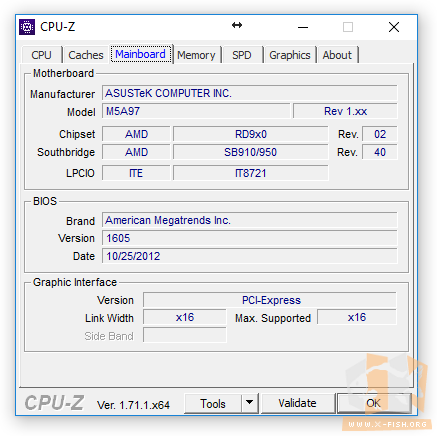Confirm with the OK button

374,403
